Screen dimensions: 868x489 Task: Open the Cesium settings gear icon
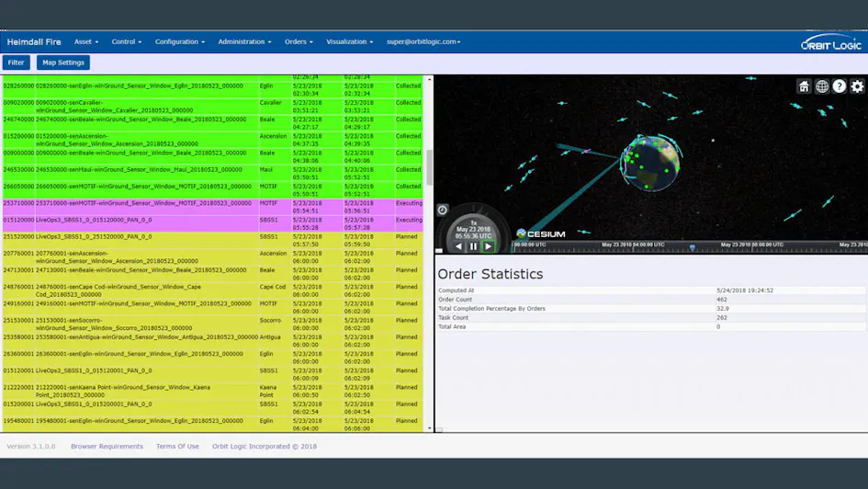[x=858, y=85]
